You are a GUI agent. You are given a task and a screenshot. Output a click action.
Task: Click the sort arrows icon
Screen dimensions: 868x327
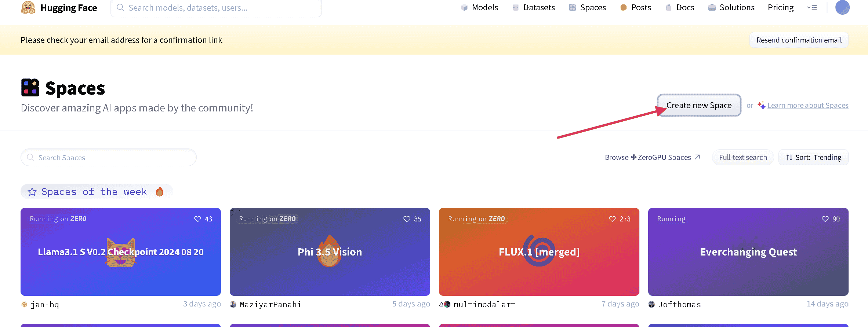click(x=789, y=157)
